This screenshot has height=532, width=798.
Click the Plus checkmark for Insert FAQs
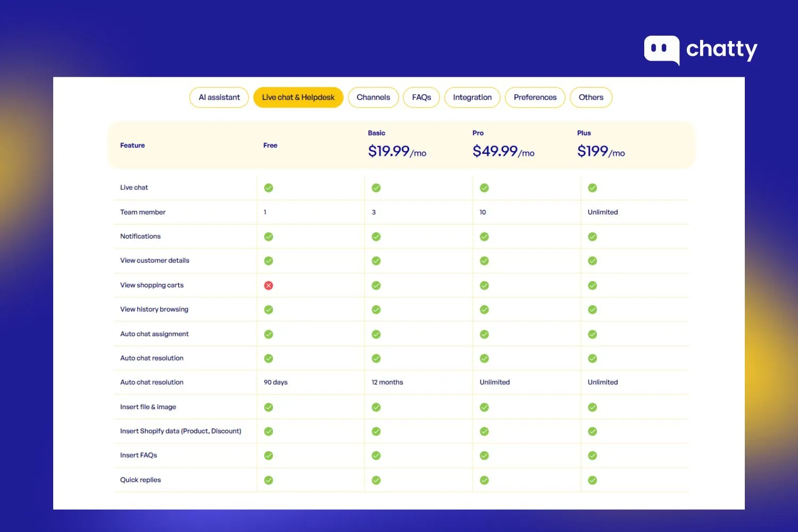pos(593,456)
